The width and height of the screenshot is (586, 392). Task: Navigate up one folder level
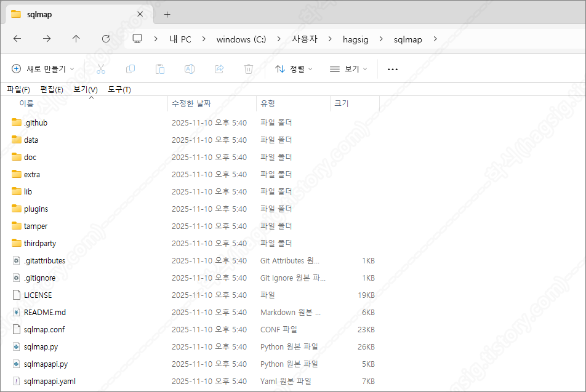76,39
